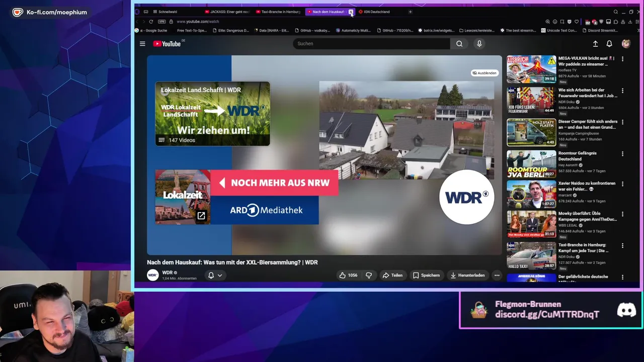
Task: Open options for Roomtour Gefängnis video
Action: 622,154
